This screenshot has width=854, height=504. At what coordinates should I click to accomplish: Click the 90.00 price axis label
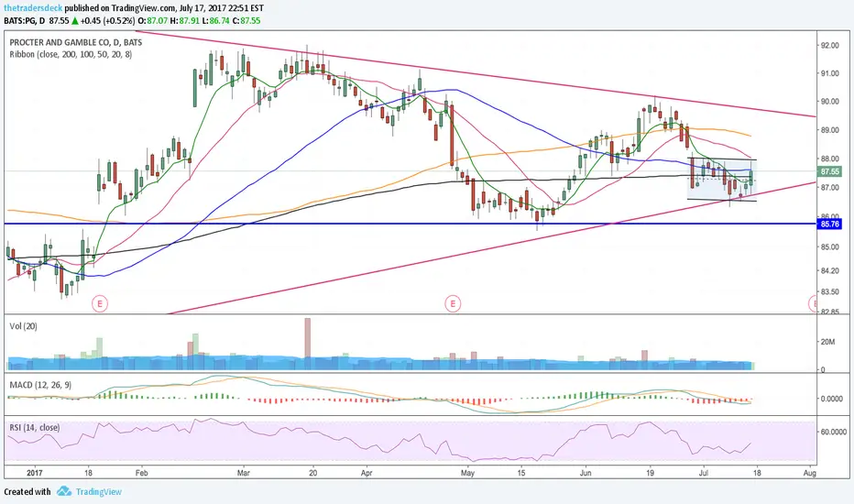click(x=830, y=102)
